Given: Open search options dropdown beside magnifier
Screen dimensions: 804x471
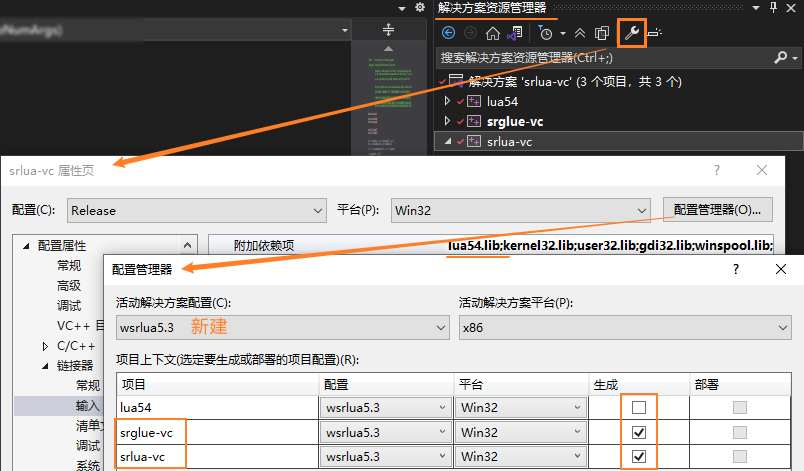Looking at the screenshot, I should pos(795,58).
